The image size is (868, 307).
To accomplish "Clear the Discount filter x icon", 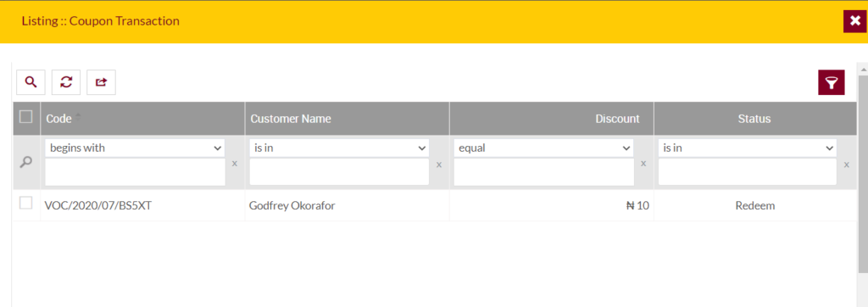I will 643,164.
